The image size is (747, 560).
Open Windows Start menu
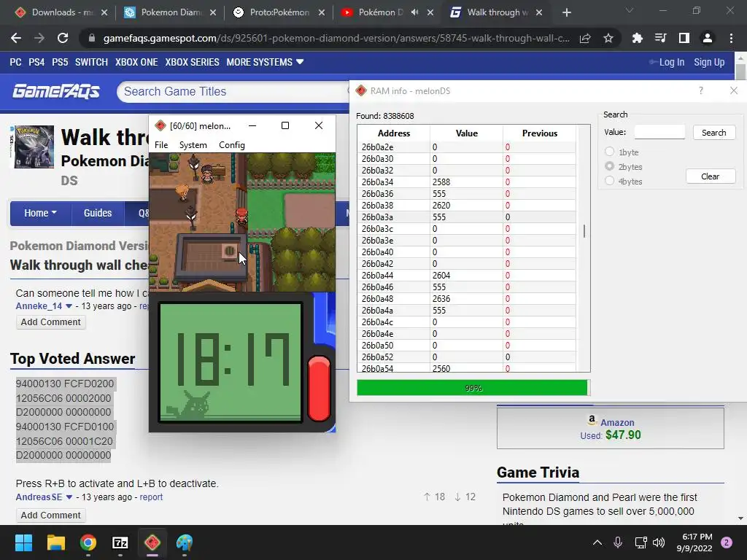pyautogui.click(x=23, y=542)
